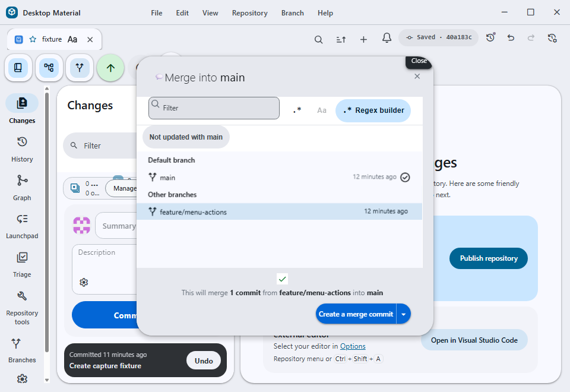The height and width of the screenshot is (392, 570).
Task: Open the Options link
Action: coord(353,346)
